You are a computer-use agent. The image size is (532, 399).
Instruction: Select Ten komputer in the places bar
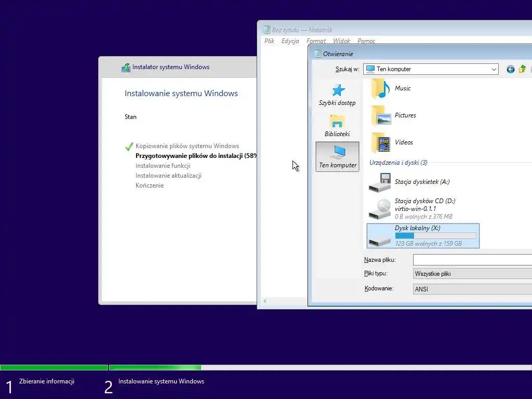(337, 157)
